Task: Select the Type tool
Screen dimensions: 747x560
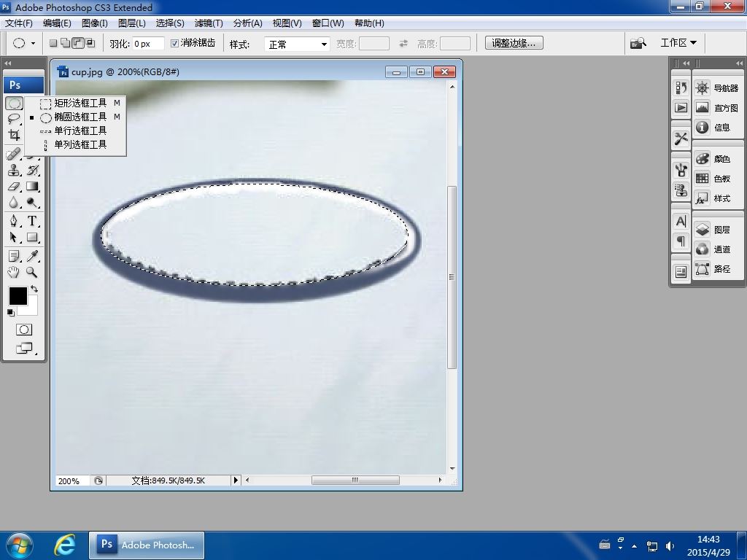Action: (x=32, y=221)
